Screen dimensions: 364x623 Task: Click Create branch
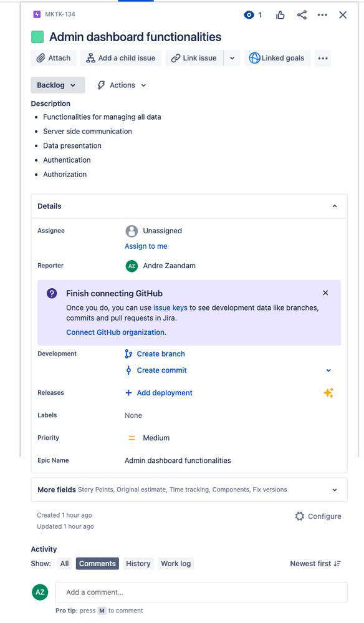tap(161, 354)
